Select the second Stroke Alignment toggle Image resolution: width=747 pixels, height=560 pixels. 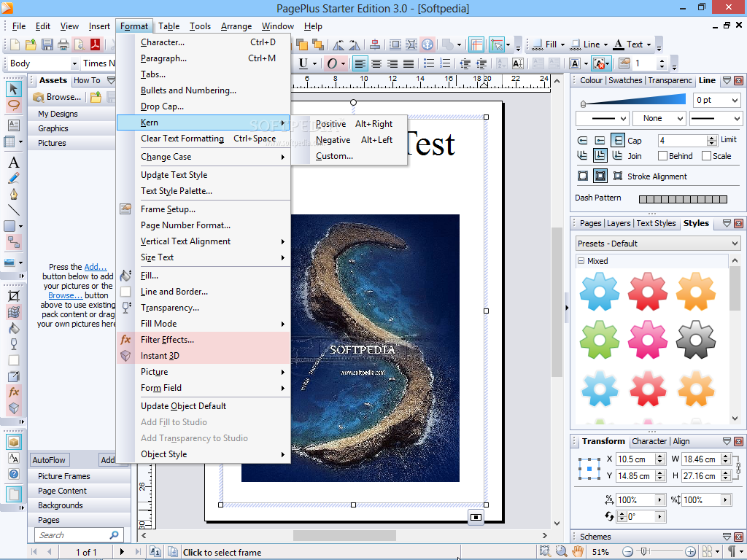click(600, 176)
